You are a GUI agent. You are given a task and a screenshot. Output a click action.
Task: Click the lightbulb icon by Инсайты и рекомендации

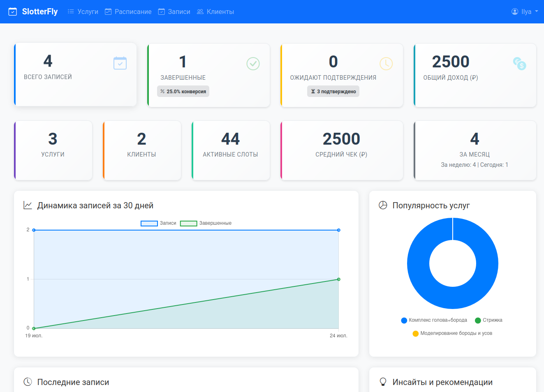pos(383,382)
